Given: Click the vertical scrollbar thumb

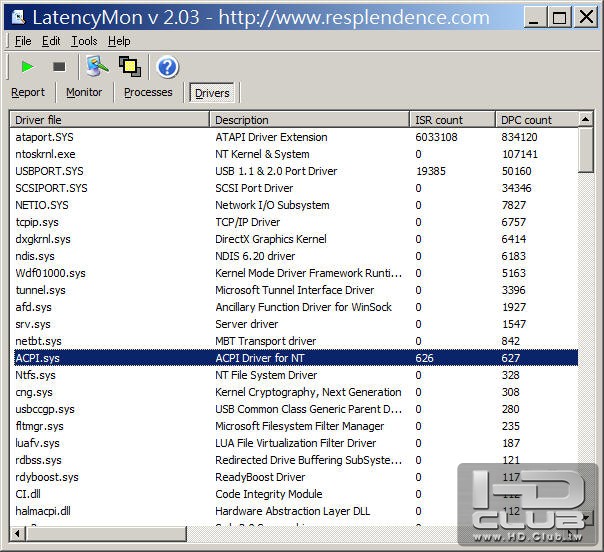Looking at the screenshot, I should [x=586, y=150].
